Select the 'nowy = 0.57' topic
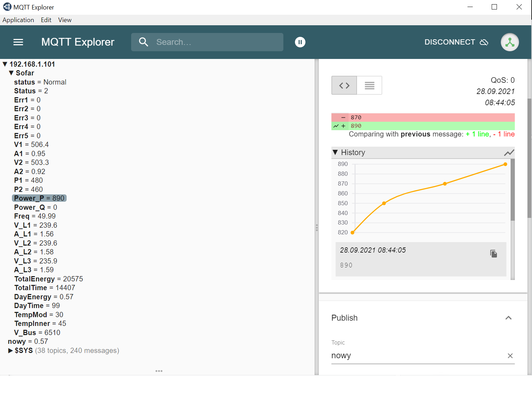Screen dimensions: 532x414 (x=28, y=341)
